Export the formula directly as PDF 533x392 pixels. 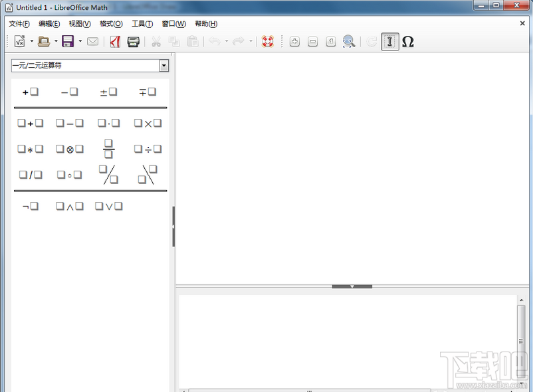[114, 41]
